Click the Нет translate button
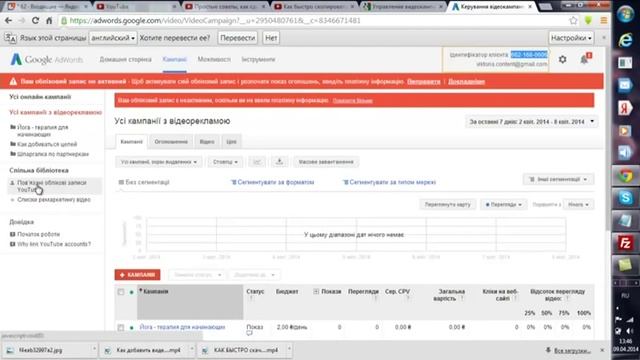The width and height of the screenshot is (640, 360). (271, 38)
